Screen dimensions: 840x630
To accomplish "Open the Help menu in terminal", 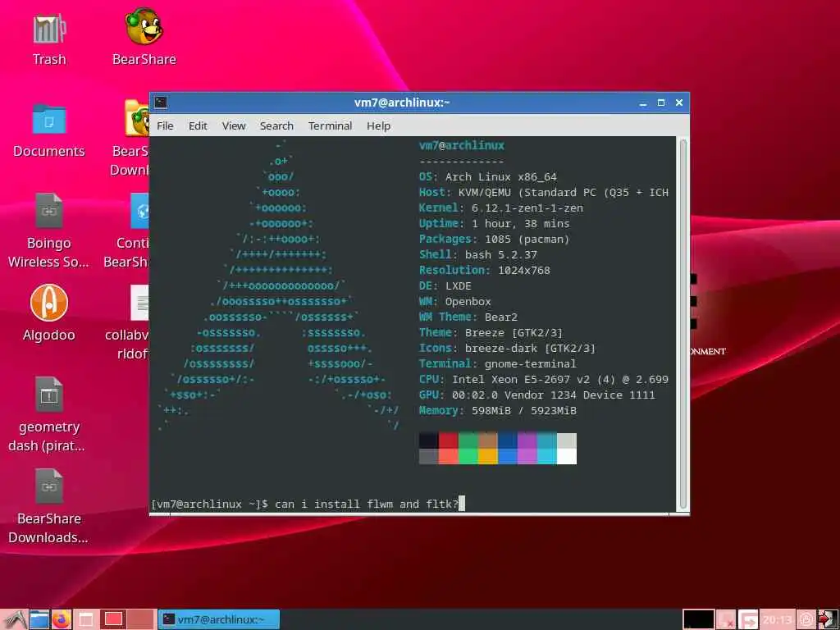I will tap(378, 126).
